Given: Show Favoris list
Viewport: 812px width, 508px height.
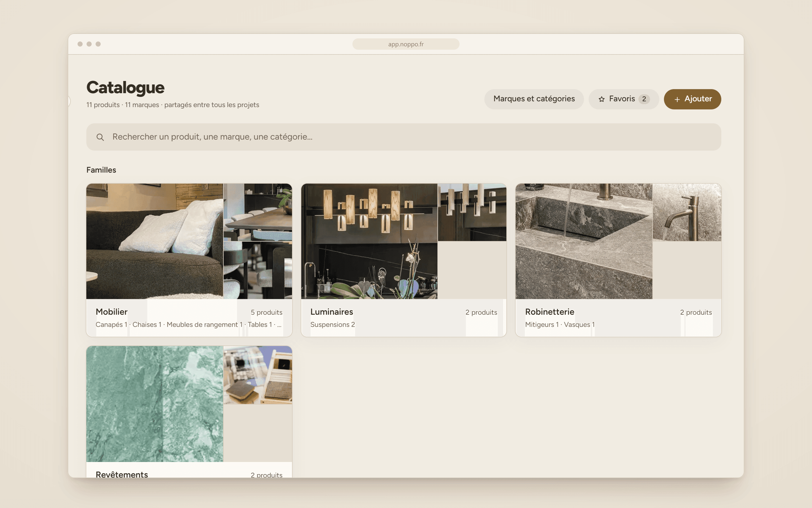Looking at the screenshot, I should click(623, 99).
